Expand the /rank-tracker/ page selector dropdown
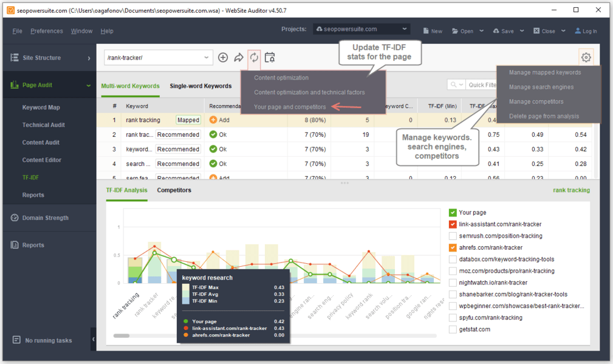 point(205,57)
